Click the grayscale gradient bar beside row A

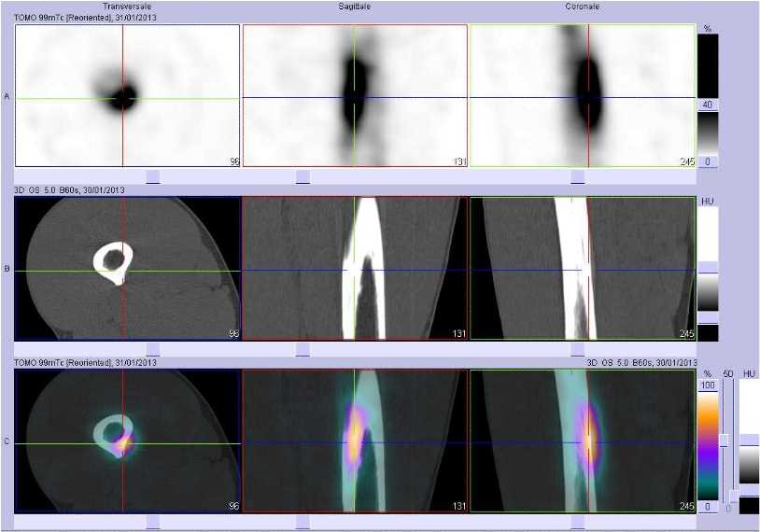point(708,133)
